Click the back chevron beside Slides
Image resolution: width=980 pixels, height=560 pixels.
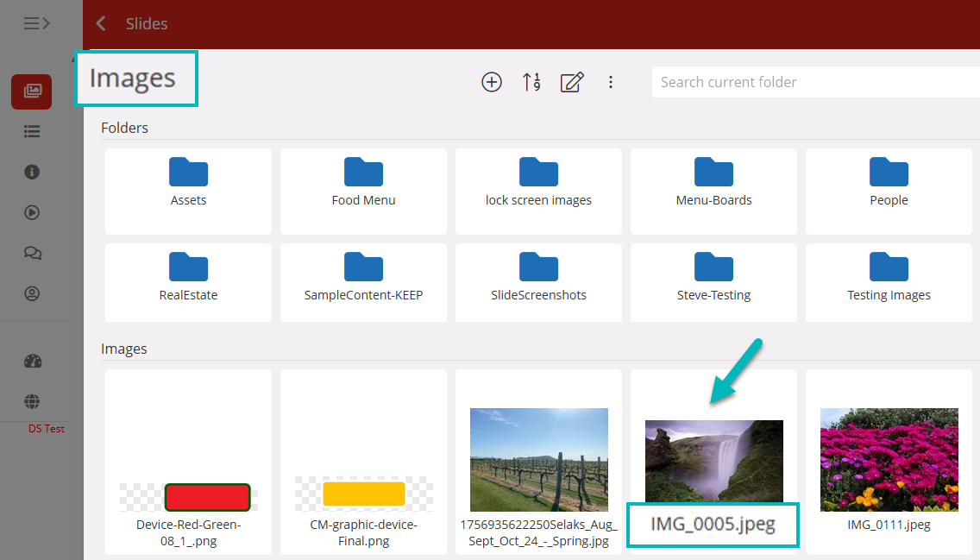(x=101, y=23)
